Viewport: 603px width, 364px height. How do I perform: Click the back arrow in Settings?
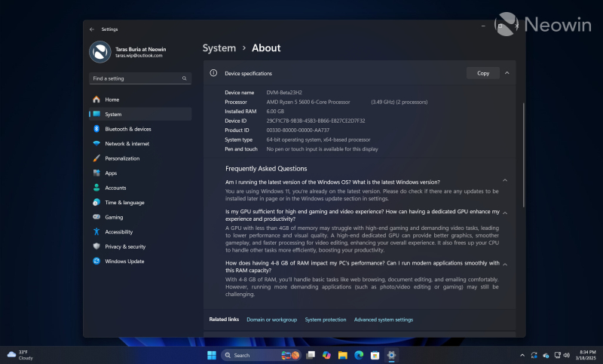(92, 29)
